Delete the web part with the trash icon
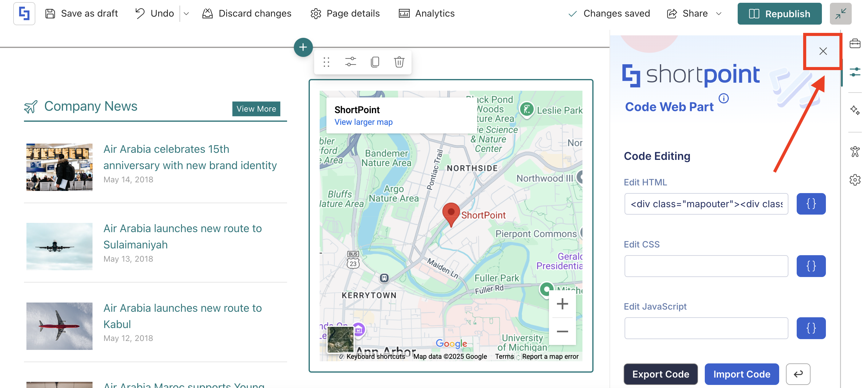The height and width of the screenshot is (388, 868). click(399, 62)
